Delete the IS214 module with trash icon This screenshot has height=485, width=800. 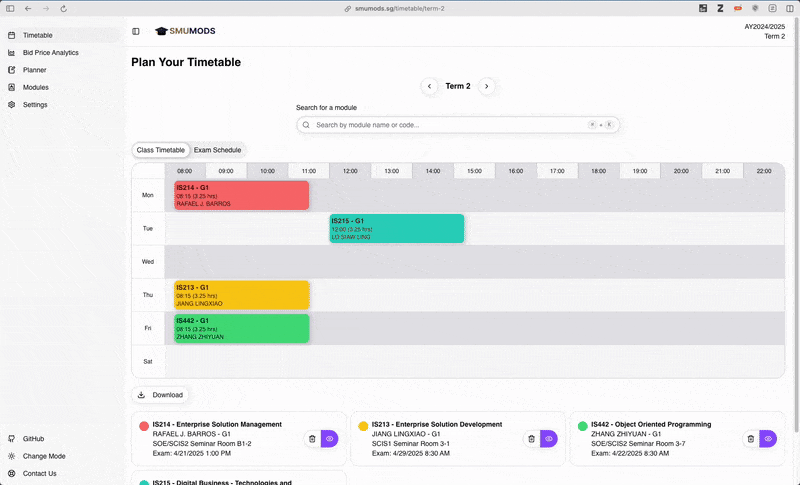click(x=312, y=438)
